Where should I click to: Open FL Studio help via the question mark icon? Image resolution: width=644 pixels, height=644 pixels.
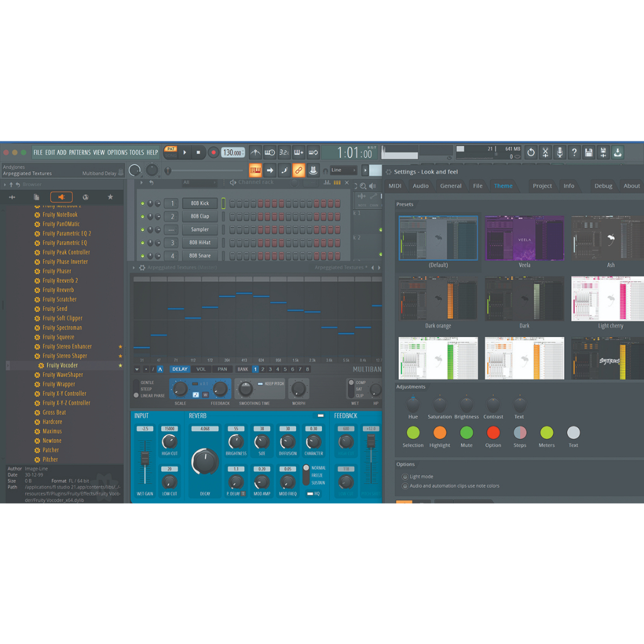[575, 152]
